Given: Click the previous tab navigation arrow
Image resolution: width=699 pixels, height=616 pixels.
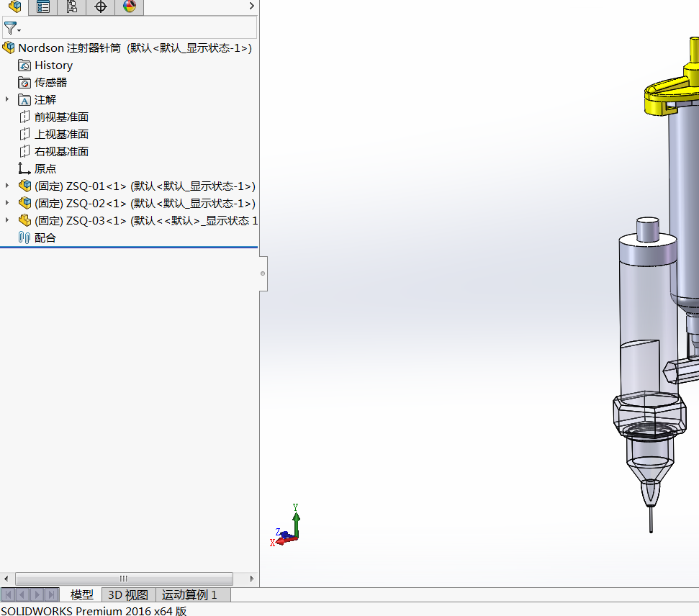Looking at the screenshot, I should pos(22,594).
